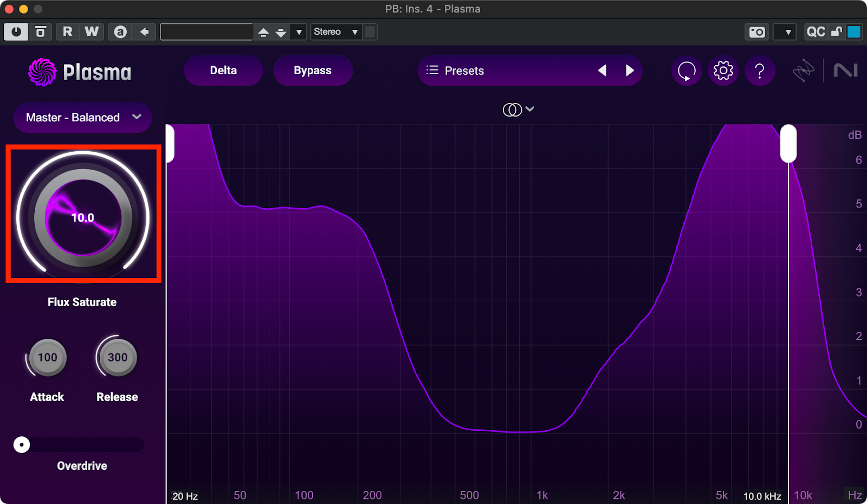
Task: Click the QC quick controls button
Action: [816, 32]
